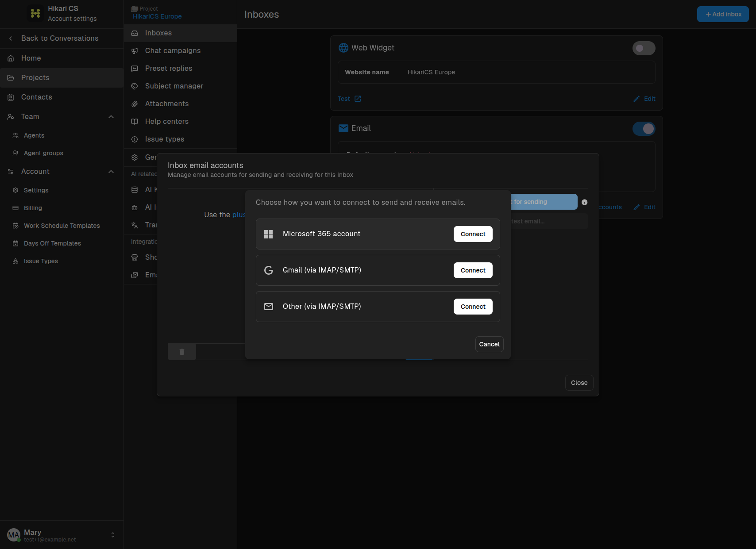Open account Issue Types page
Viewport: 756px width, 549px height.
(62, 261)
